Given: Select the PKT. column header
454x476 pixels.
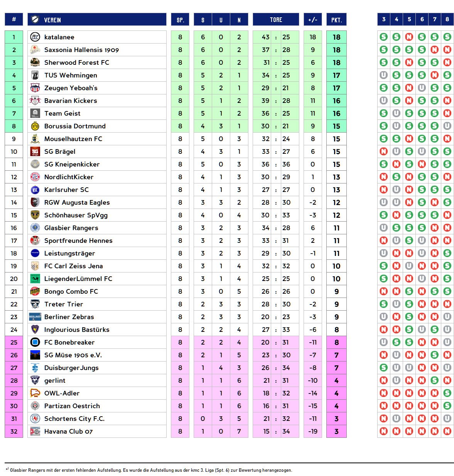Looking at the screenshot, I should 336,20.
